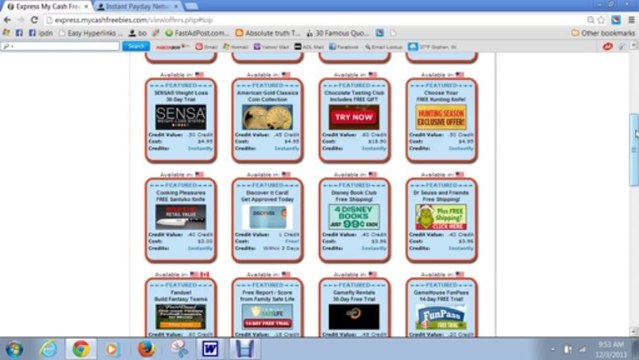Open the Email Lookup toolbar shortcut

(x=383, y=47)
